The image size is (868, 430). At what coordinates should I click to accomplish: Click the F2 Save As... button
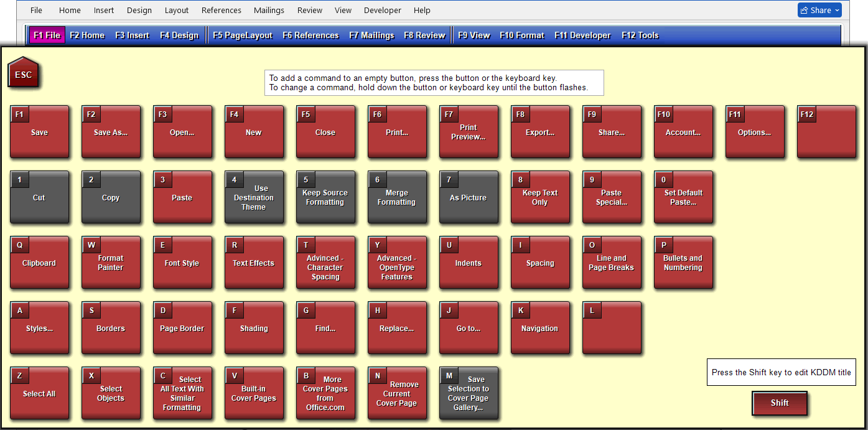point(111,132)
